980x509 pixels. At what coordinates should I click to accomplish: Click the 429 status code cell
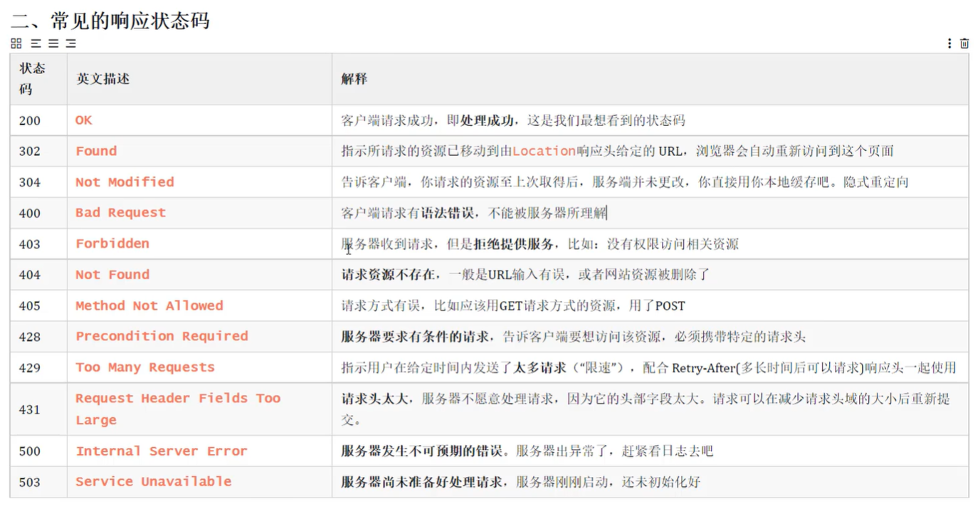tap(30, 368)
